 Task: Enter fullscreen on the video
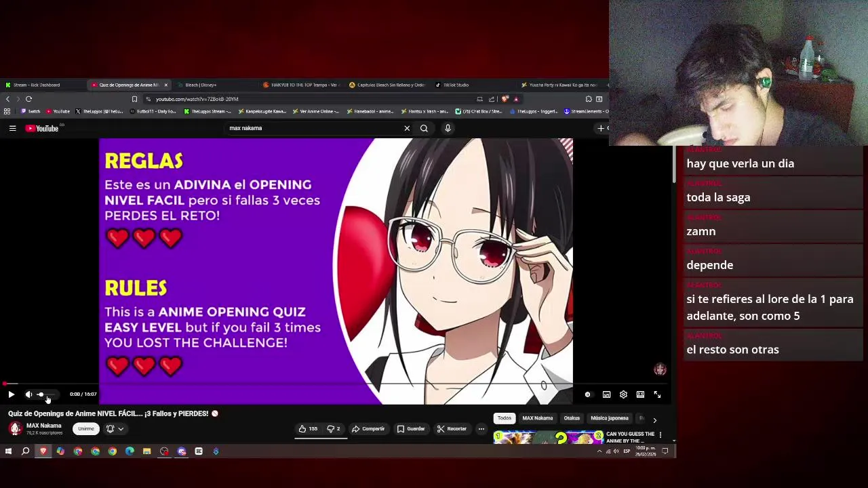tap(657, 394)
